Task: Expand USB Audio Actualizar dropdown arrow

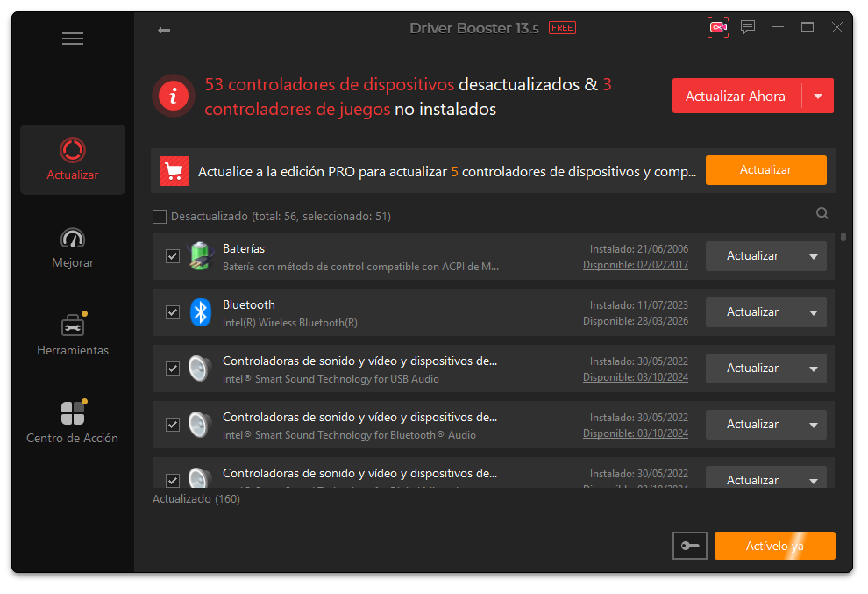Action: (814, 369)
